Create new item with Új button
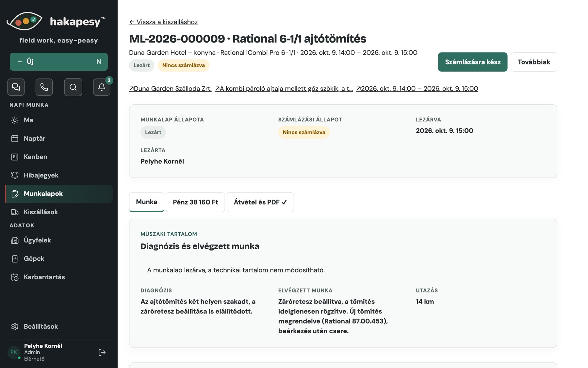The height and width of the screenshot is (368, 588). (59, 62)
